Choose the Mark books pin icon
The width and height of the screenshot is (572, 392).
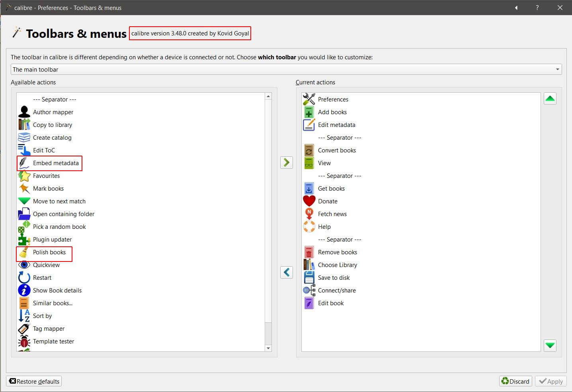click(x=24, y=189)
